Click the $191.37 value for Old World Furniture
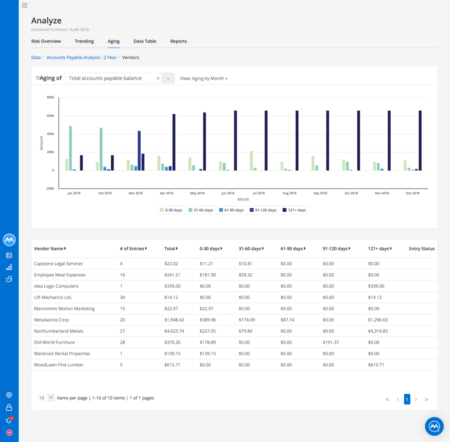This screenshot has width=450, height=442. point(331,342)
